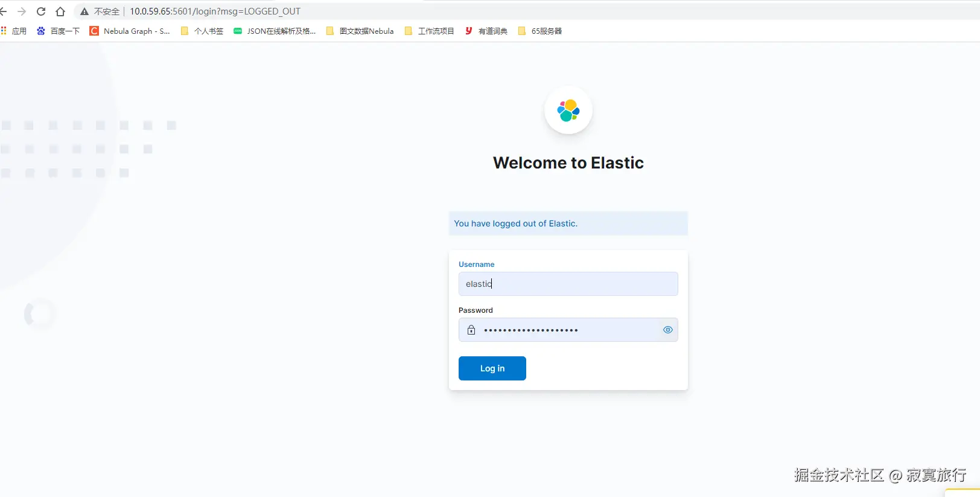Screen dimensions: 980x497
Task: Open the 有道词典 bookmark
Action: [486, 31]
